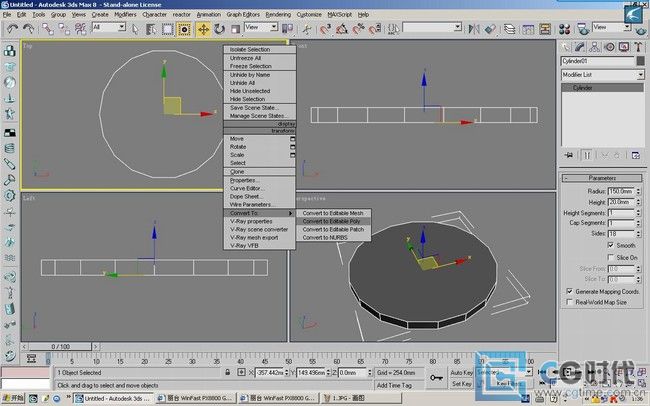650x406 pixels.
Task: Click the Auto Key button
Action: coord(461,373)
